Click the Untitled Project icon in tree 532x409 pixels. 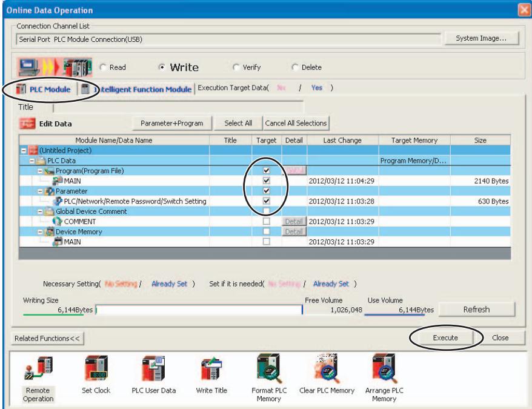[x=33, y=150]
